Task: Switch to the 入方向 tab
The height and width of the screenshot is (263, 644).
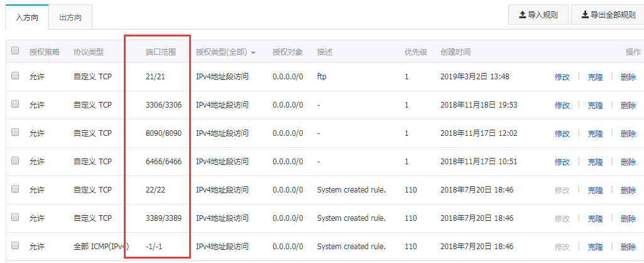Action: (x=26, y=17)
